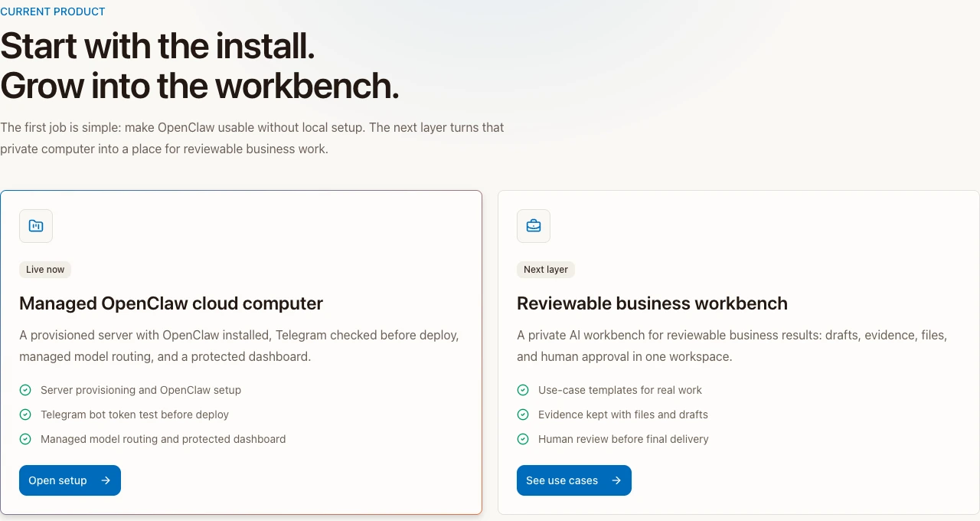Viewport: 980px width, 521px height.
Task: Click the briefcase icon on Reviewable workbench card
Action: 534,226
